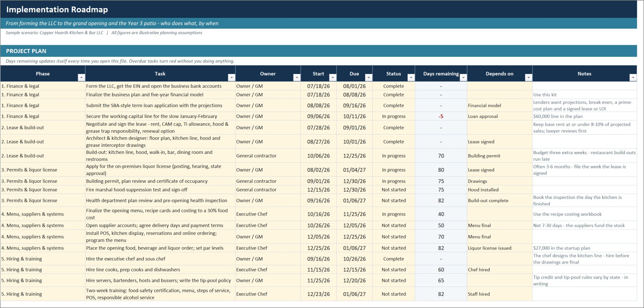Viewport: 644px width, 308px height.
Task: Click the 'Use this kit' note cell
Action: (x=584, y=95)
